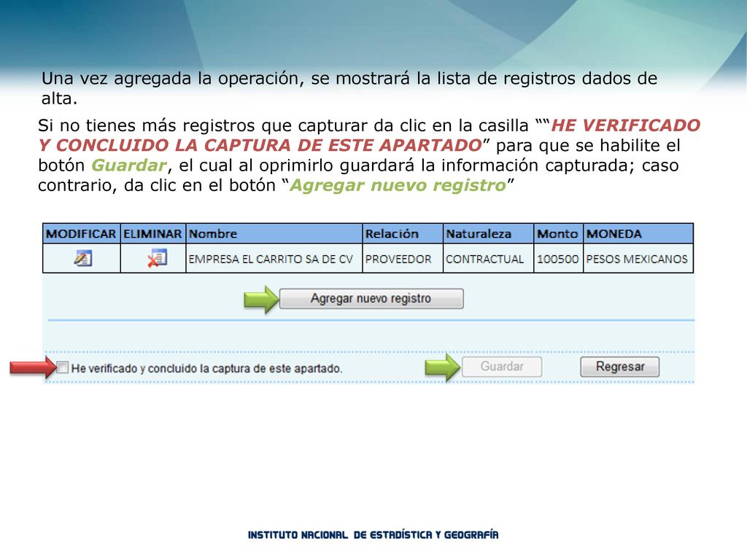This screenshot has width=747, height=560.
Task: Click the Guardar button
Action: (502, 367)
